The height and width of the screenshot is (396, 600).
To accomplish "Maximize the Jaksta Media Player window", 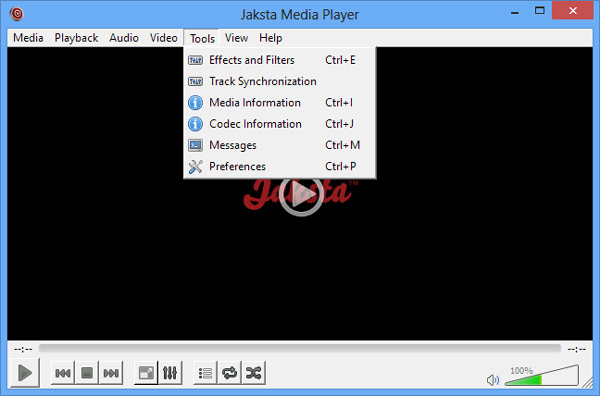I will [540, 11].
